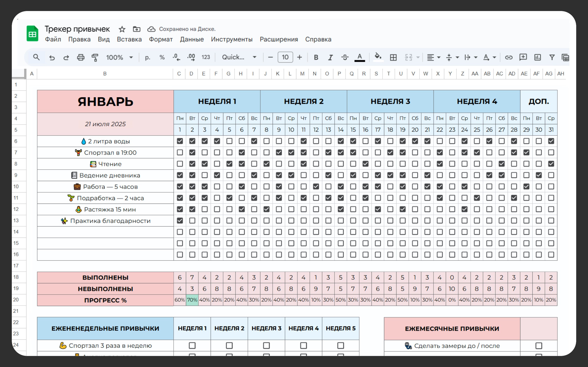Select column B header

105,74
